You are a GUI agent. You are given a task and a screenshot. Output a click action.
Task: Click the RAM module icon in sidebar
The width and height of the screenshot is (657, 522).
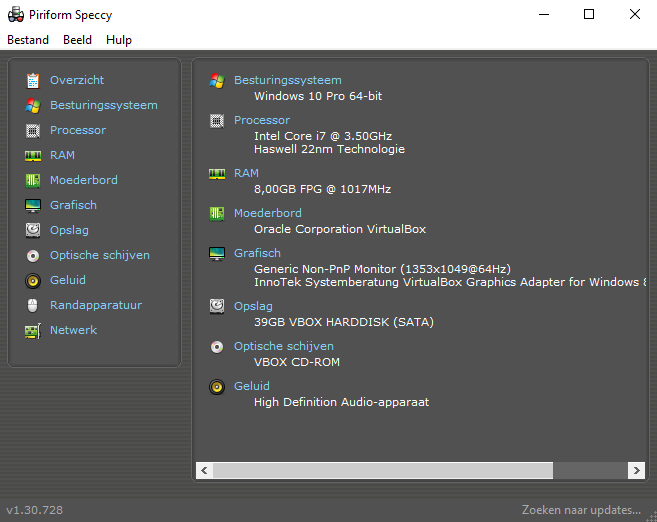(33, 155)
